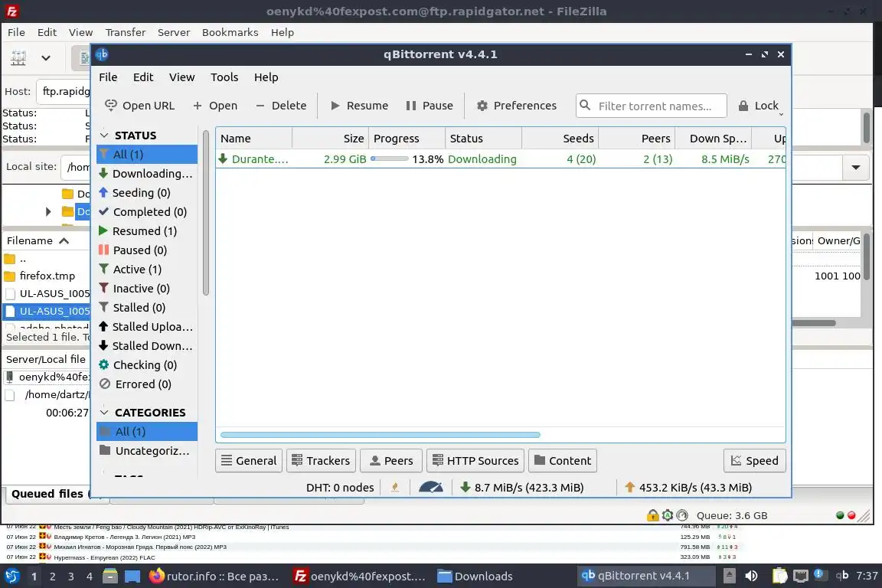Open qBittorrent Edit menu
The image size is (882, 588).
(x=143, y=77)
